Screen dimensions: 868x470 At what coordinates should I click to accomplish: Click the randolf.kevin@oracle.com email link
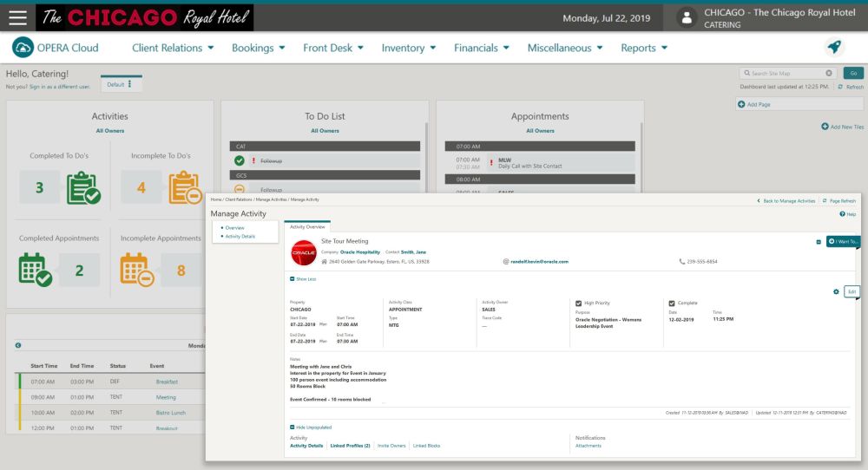[539, 262]
